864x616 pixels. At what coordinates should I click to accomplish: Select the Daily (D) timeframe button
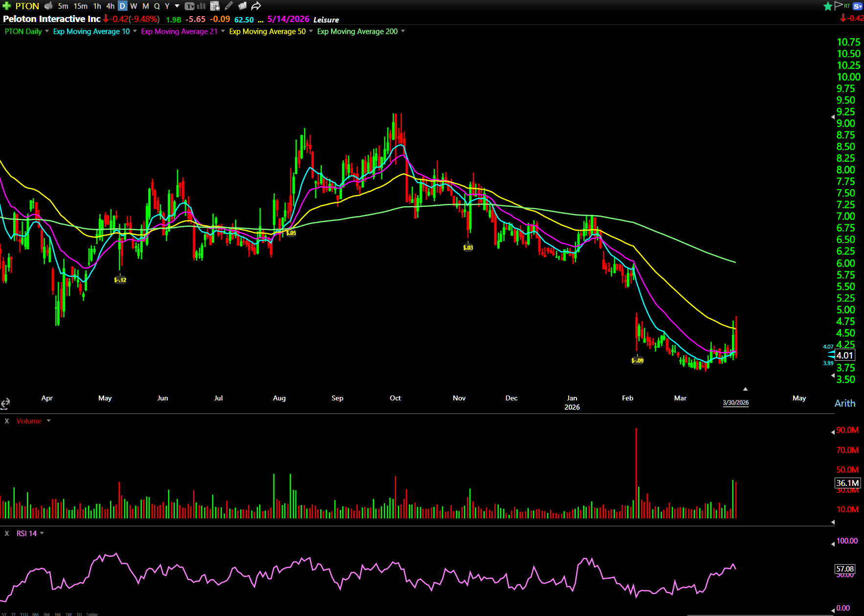coord(122,6)
